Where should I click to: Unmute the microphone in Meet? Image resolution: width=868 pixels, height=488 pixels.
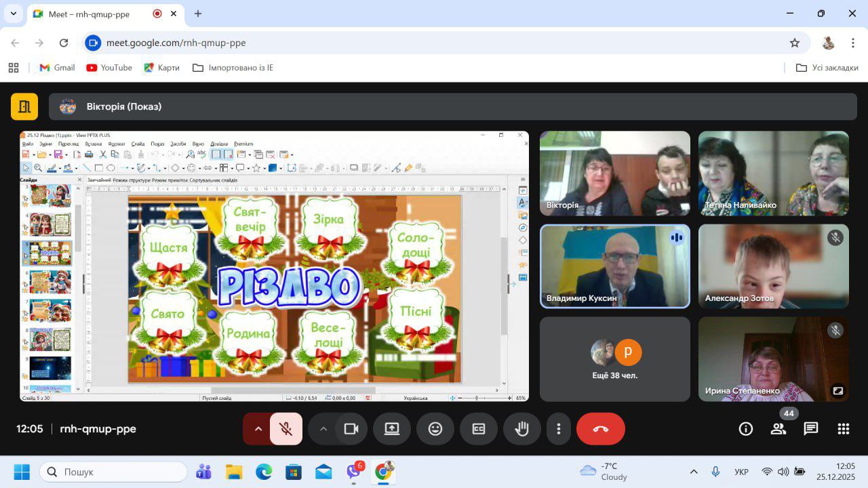point(286,429)
